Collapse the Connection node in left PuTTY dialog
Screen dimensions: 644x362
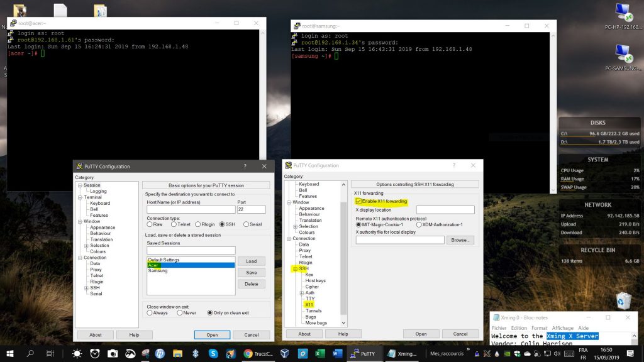pyautogui.click(x=80, y=258)
